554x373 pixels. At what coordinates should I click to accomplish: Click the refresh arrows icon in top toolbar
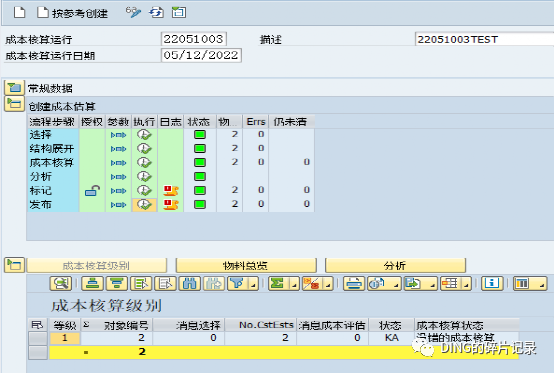156,13
